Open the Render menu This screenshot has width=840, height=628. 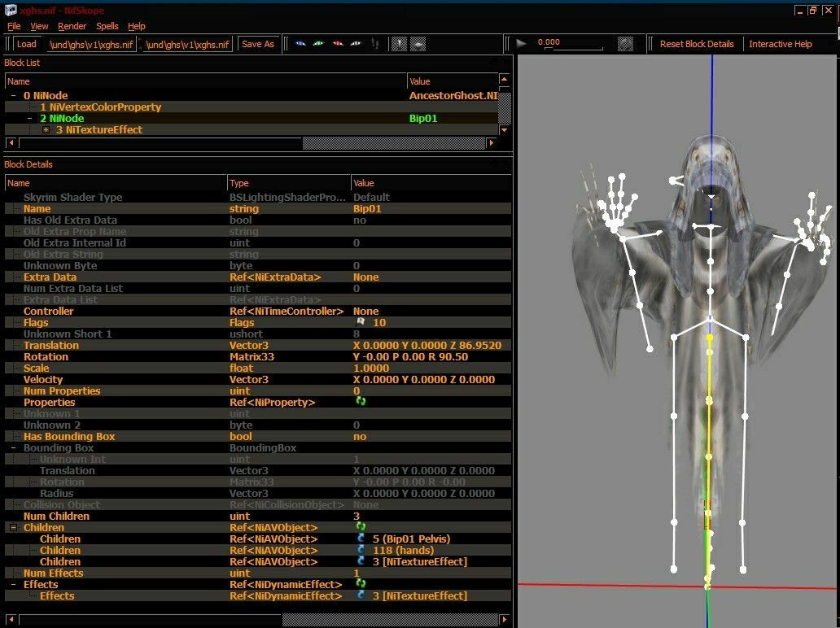[x=72, y=26]
